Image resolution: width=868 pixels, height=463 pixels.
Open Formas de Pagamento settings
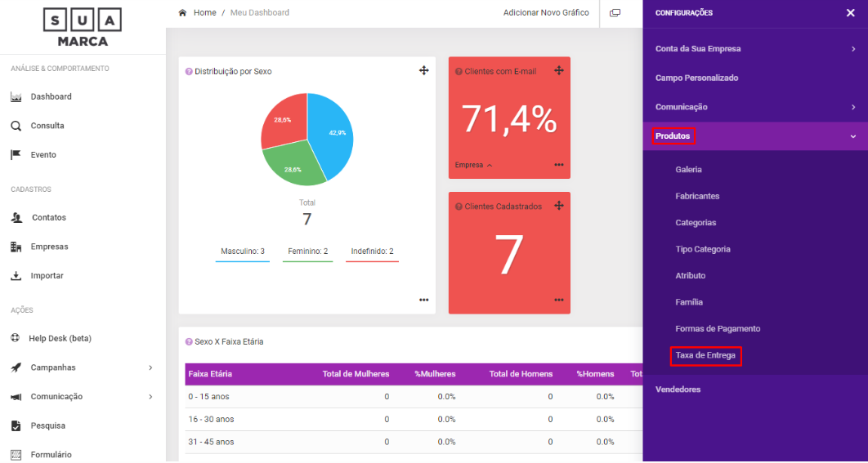coord(718,328)
